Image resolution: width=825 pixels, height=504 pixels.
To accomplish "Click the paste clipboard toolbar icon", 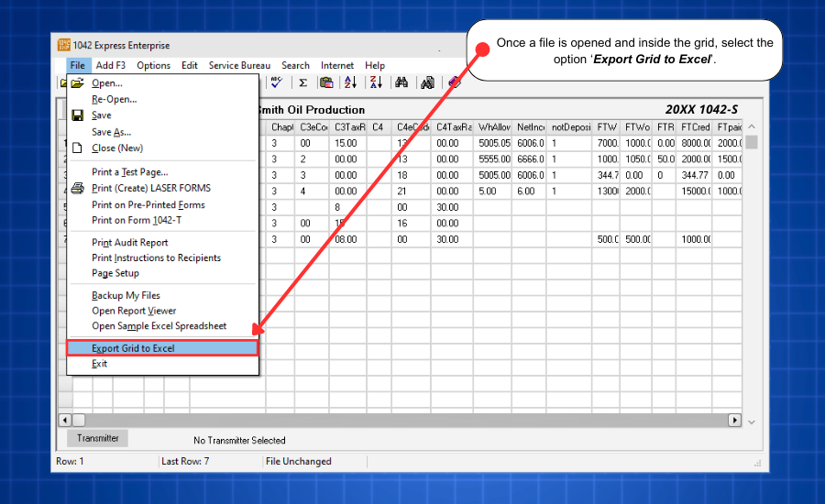I will (x=325, y=82).
